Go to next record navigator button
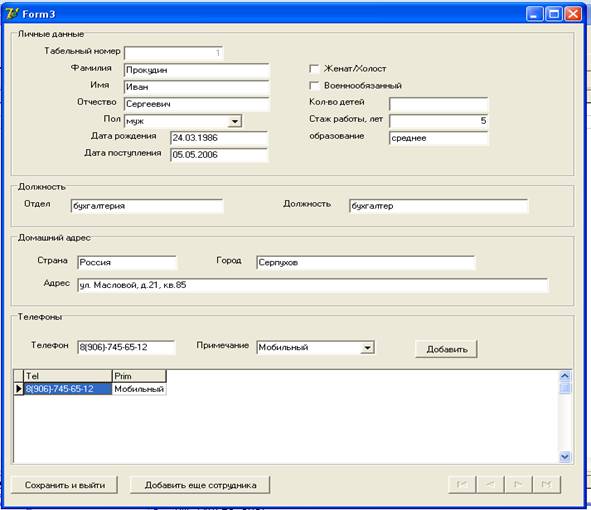The image size is (591, 510). click(x=518, y=484)
